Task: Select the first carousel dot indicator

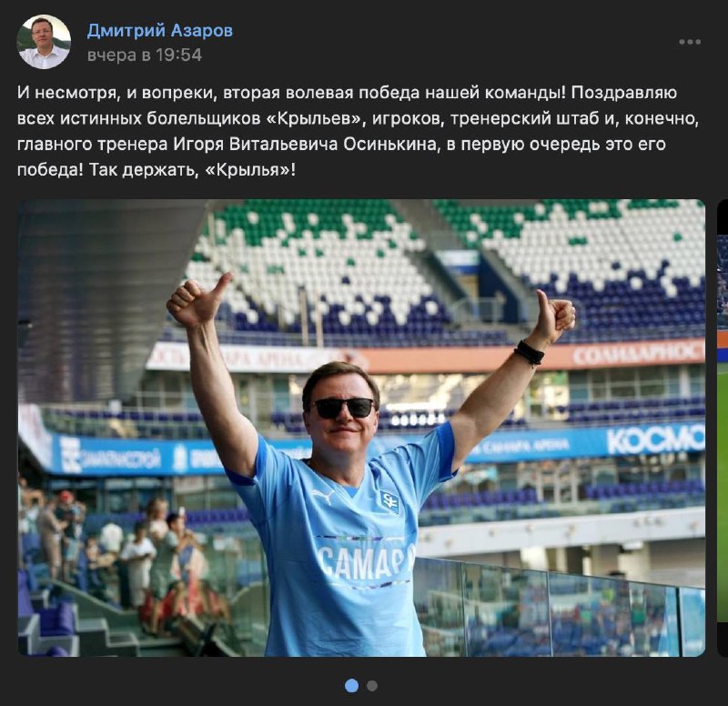Action: 352,686
